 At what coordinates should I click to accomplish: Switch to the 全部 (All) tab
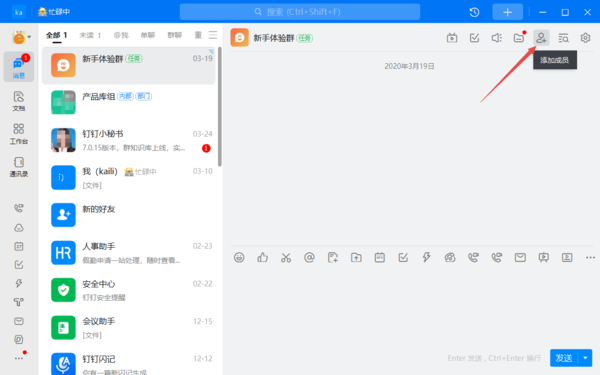point(56,35)
